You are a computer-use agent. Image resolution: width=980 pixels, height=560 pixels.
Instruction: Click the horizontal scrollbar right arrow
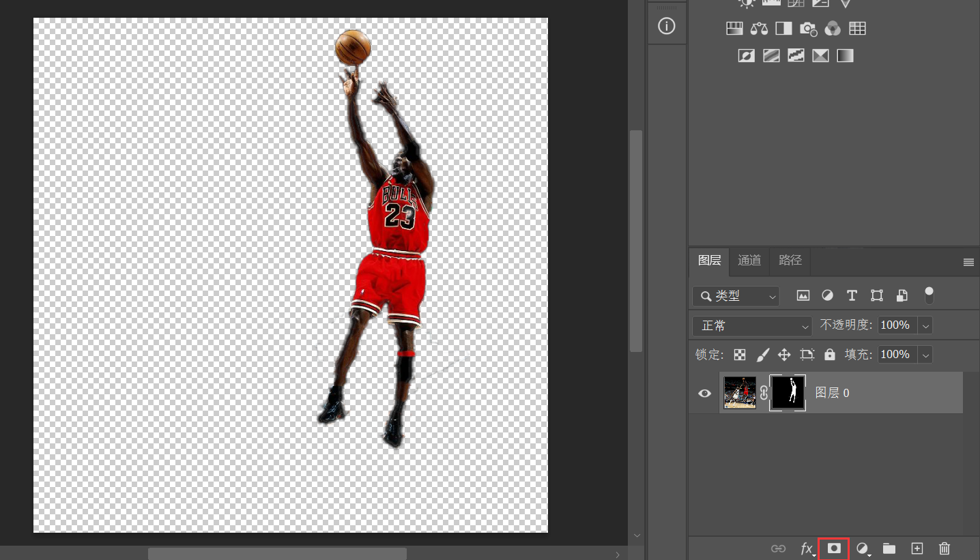click(617, 554)
